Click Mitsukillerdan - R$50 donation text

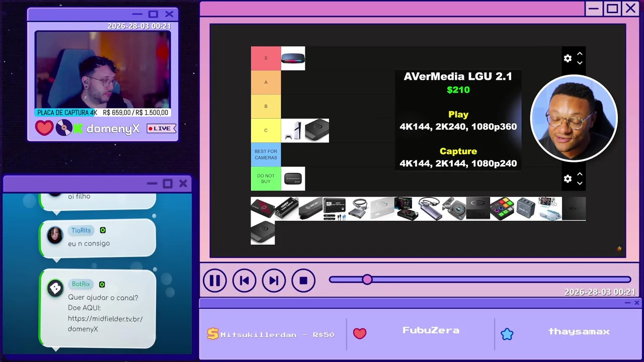[277, 334]
